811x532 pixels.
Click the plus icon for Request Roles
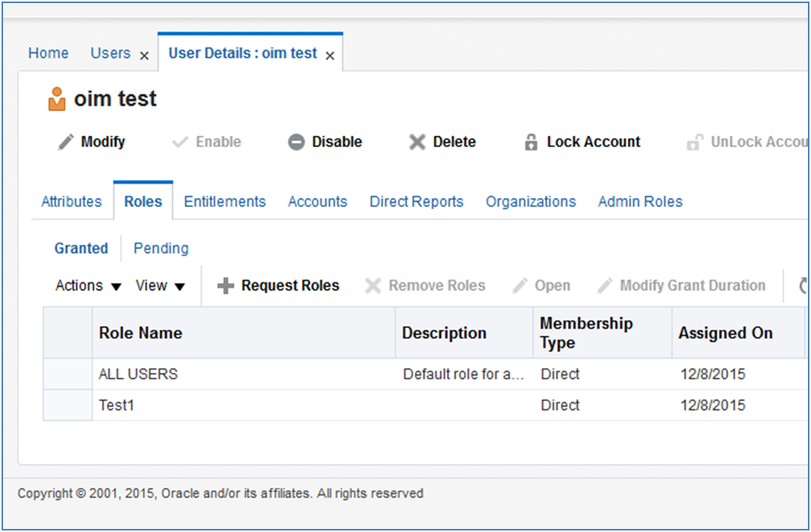tap(225, 286)
